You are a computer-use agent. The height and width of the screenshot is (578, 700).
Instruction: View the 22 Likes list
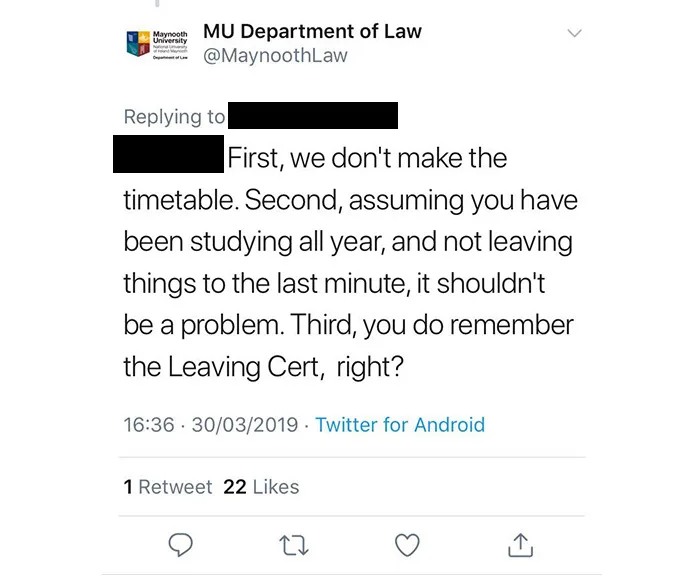[x=261, y=487]
